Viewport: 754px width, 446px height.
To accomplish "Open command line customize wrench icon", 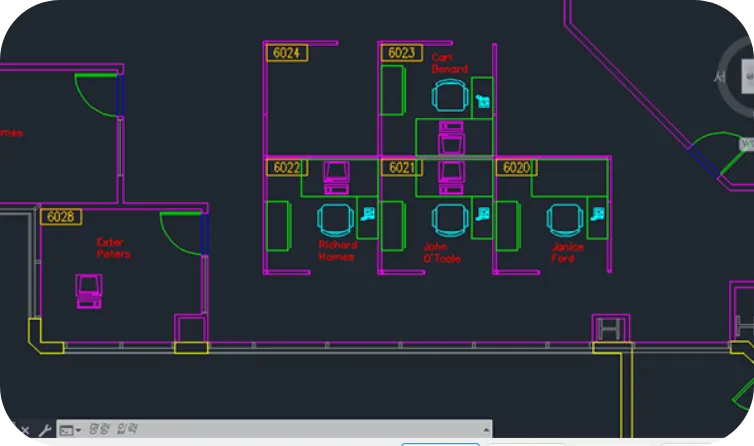I will tap(45, 430).
